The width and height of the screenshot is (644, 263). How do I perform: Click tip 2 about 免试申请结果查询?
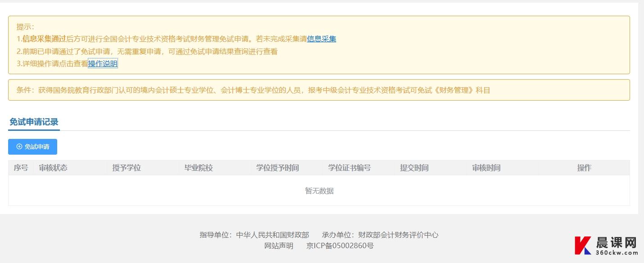[147, 52]
